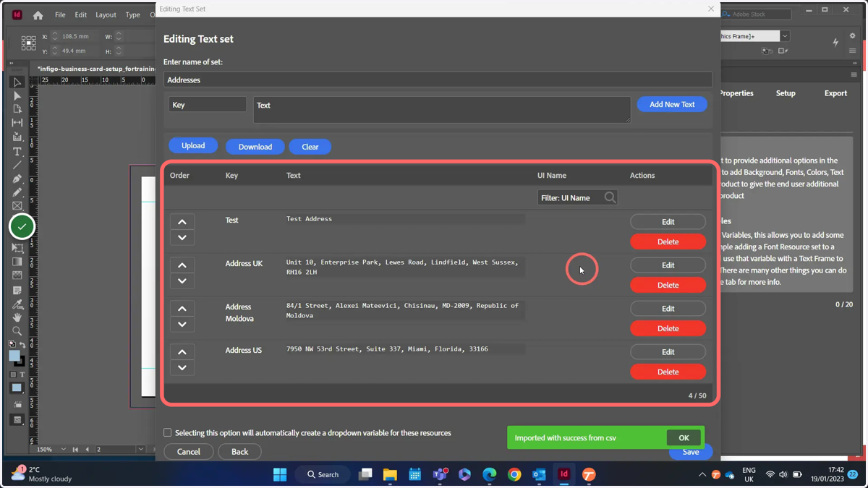The height and width of the screenshot is (488, 868).
Task: Open File Explorer from taskbar
Action: click(x=390, y=474)
